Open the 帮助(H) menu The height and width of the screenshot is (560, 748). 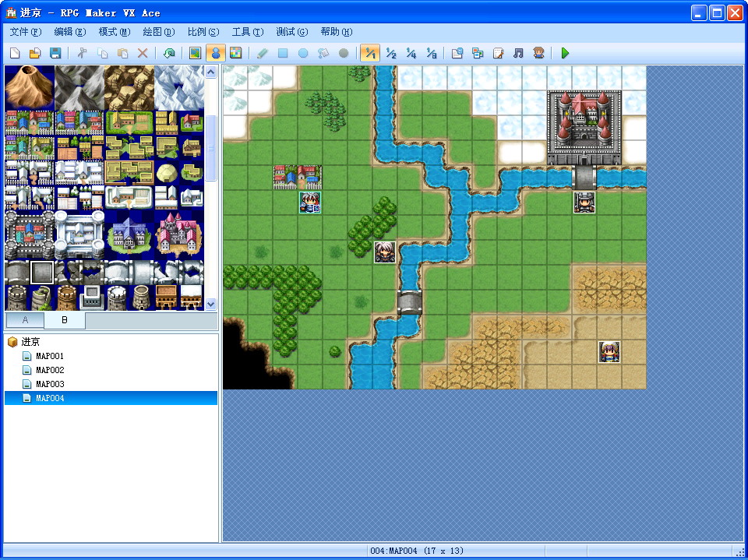tap(337, 32)
